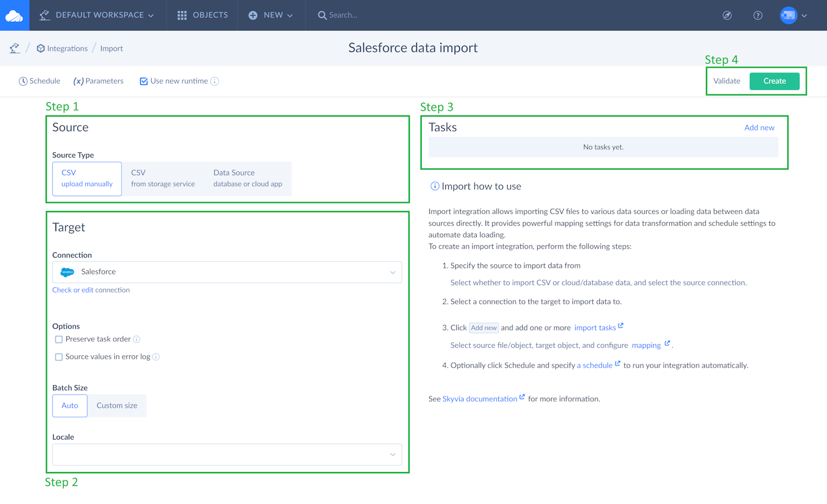Image resolution: width=827 pixels, height=504 pixels.
Task: Click the workspace breadcrumb icon
Action: tap(15, 48)
